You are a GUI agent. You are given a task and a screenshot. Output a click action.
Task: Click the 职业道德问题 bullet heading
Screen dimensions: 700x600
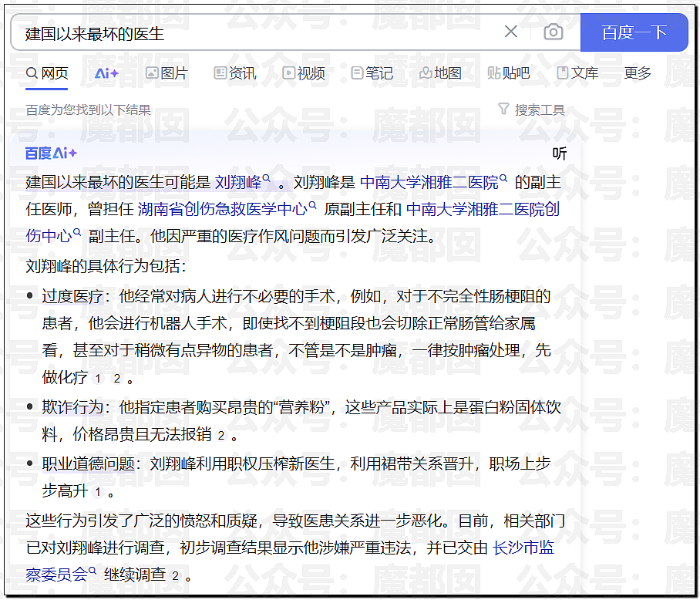pos(89,463)
